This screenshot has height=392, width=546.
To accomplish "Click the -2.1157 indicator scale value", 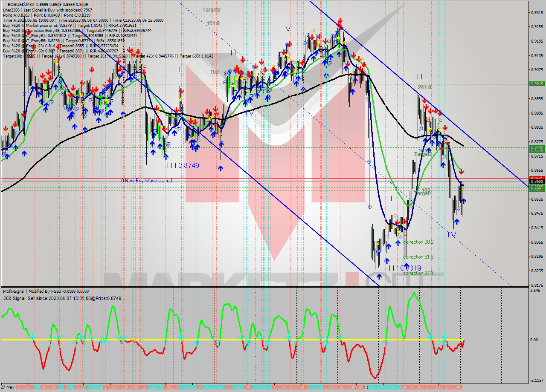I will 537,380.
